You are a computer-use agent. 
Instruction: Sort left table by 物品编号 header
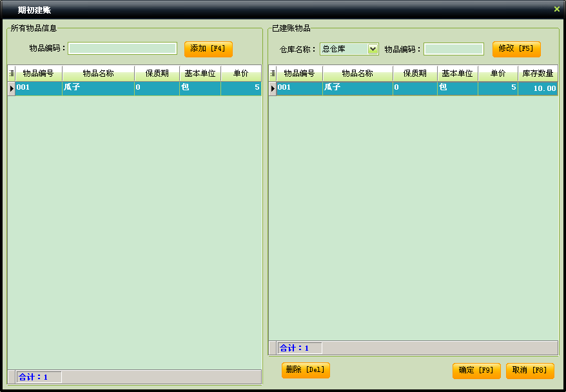39,73
